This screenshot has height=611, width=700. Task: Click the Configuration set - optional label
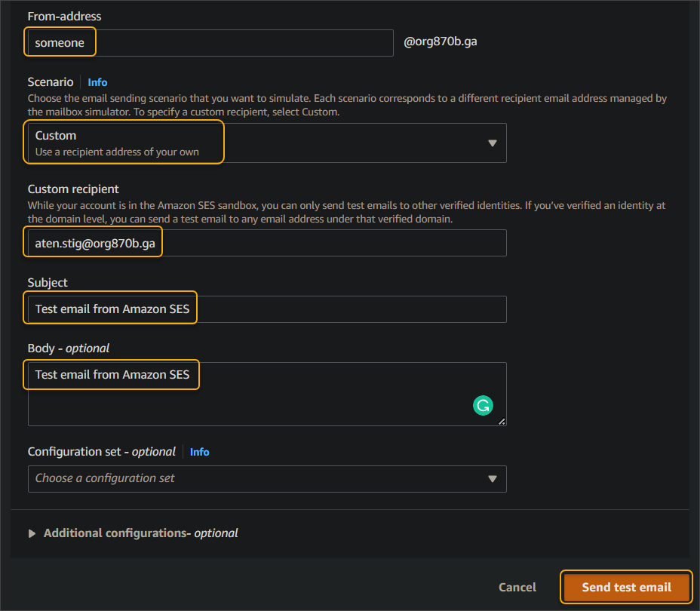[x=101, y=452]
